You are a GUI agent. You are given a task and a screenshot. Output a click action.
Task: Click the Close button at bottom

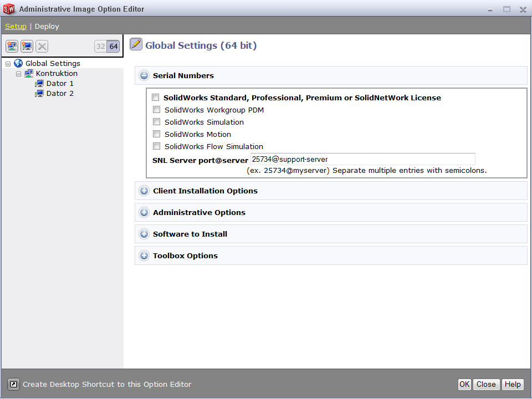click(486, 384)
